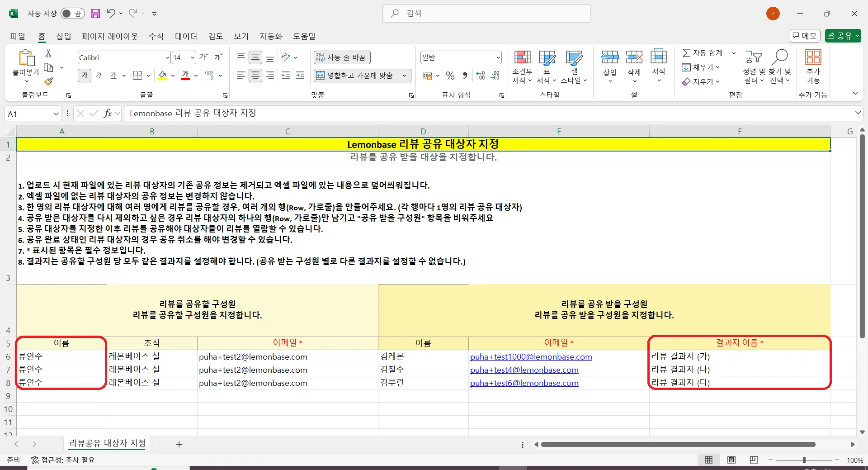The width and height of the screenshot is (868, 470).
Task: Open the number format 일반 dropdown
Action: click(498, 57)
